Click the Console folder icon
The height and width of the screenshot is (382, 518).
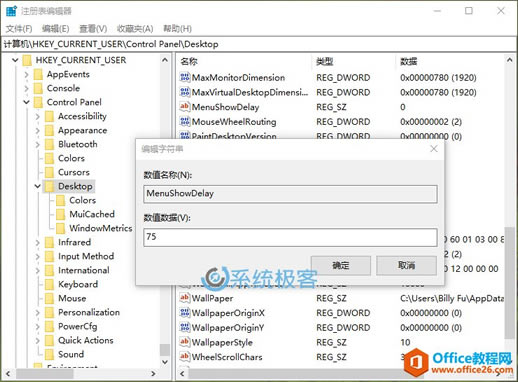[x=38, y=88]
